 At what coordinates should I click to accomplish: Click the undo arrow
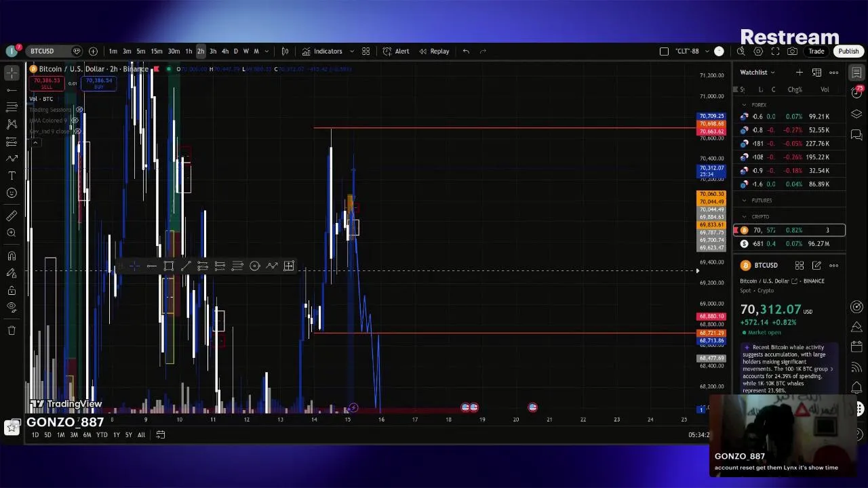466,51
